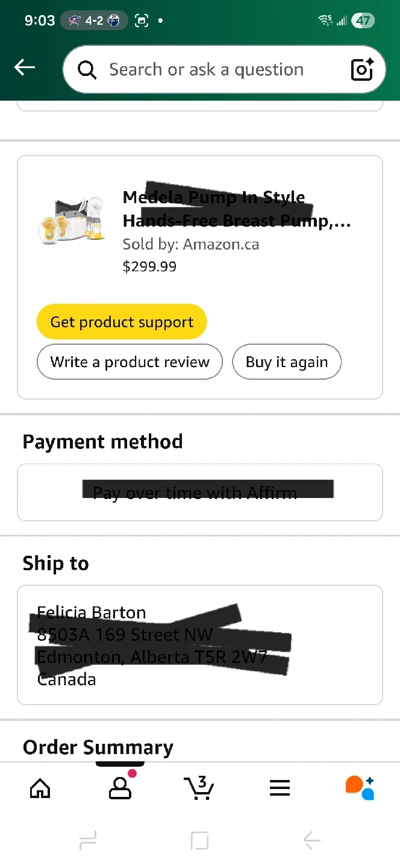The width and height of the screenshot is (400, 868).
Task: Tap the Ship to address card
Action: coord(200,645)
